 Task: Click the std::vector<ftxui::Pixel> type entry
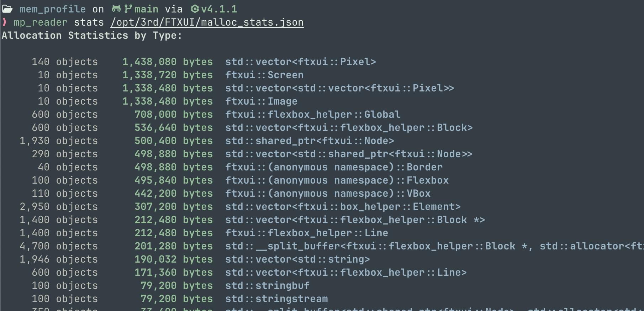coord(300,62)
